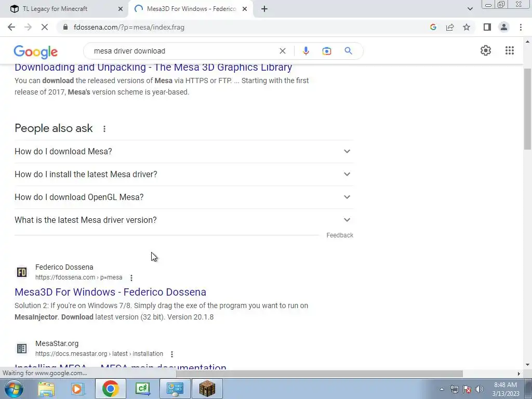Close the TL Legacy for Minecraft tab
This screenshot has width=532, height=399.
point(121,9)
